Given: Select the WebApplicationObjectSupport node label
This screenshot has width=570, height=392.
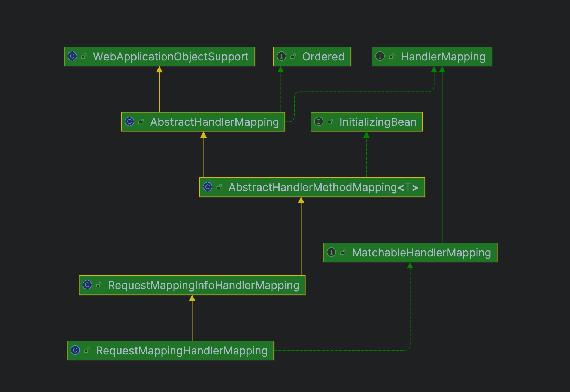Looking at the screenshot, I should click(x=171, y=57).
